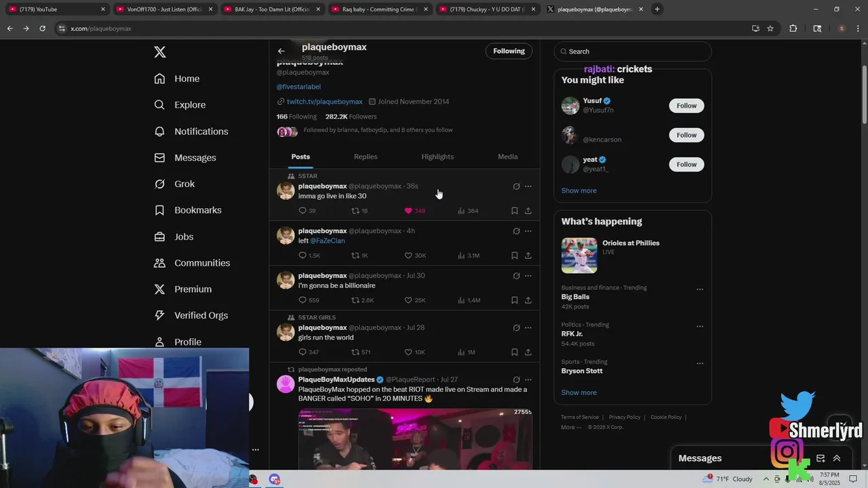Open more options on PlaqueBoyMaxUpdates post
Viewport: 868px width, 488px height.
pyautogui.click(x=528, y=380)
